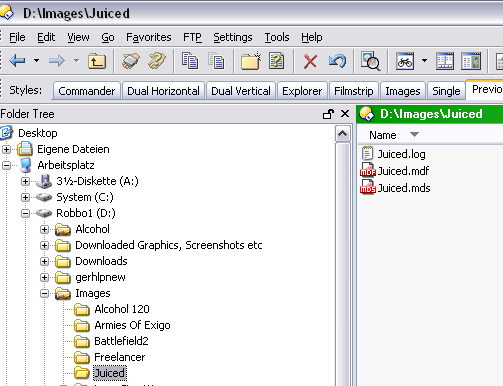
Task: Delete selection with the red X
Action: (x=310, y=61)
